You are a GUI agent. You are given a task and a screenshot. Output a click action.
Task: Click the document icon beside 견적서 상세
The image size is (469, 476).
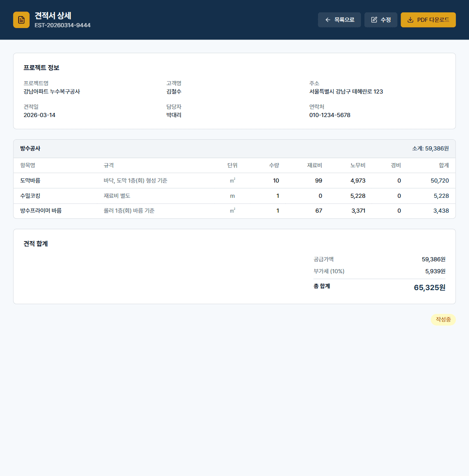tap(21, 20)
